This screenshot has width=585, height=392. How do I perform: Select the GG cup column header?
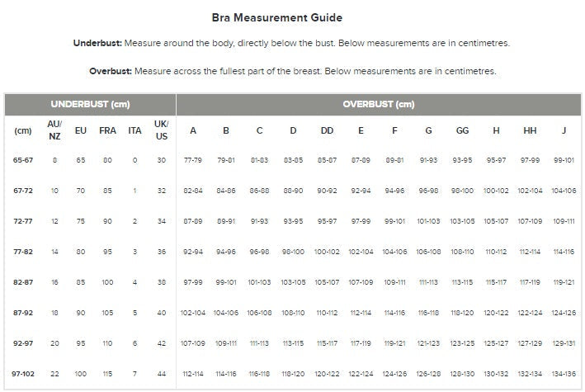462,130
